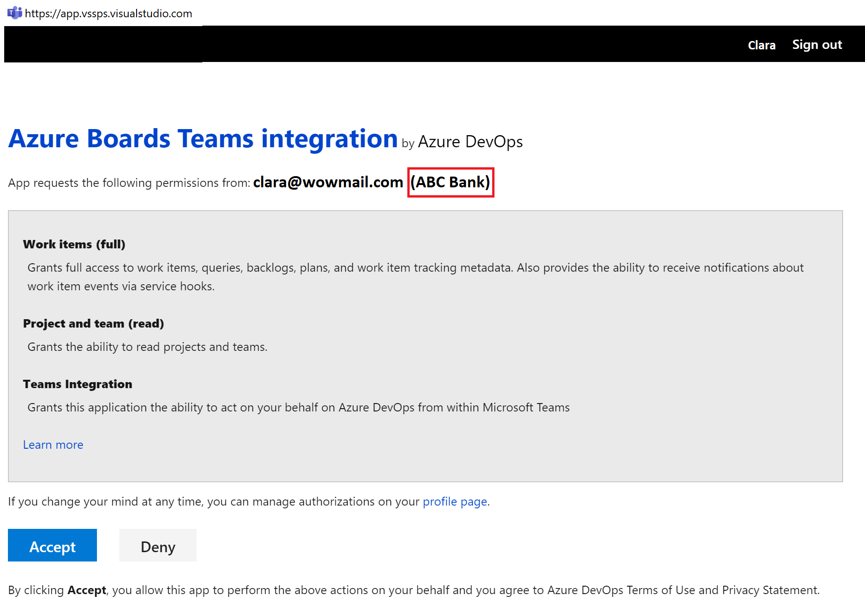Click 'Grants full access to work items' description
The image size is (865, 616).
[x=416, y=277]
